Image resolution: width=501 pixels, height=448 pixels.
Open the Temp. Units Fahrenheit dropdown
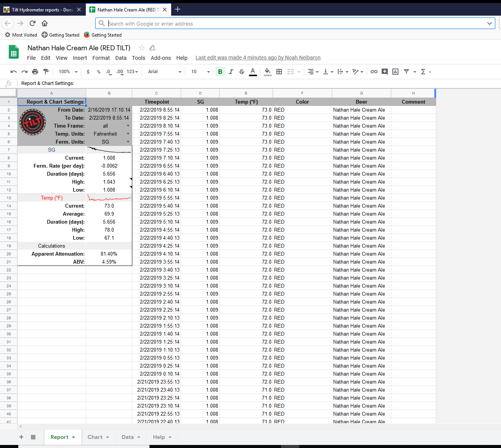coord(128,134)
